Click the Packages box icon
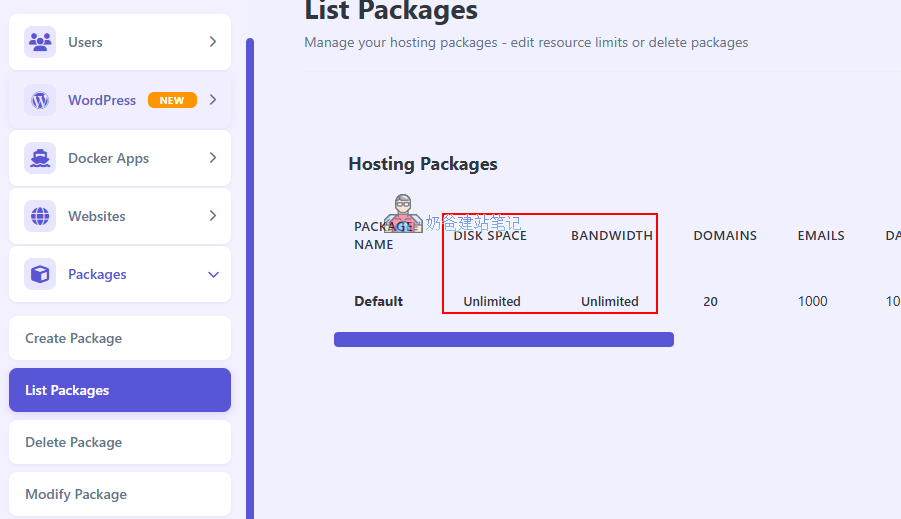901x519 pixels. 40,274
